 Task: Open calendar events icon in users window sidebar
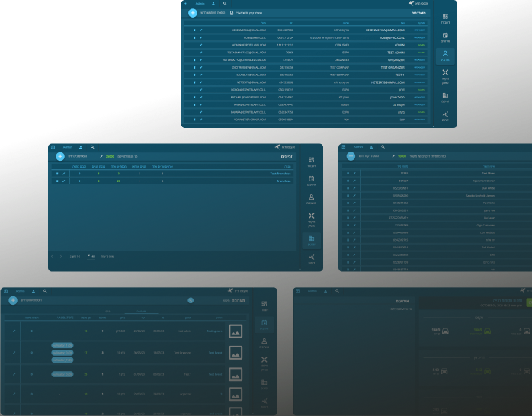(x=445, y=35)
